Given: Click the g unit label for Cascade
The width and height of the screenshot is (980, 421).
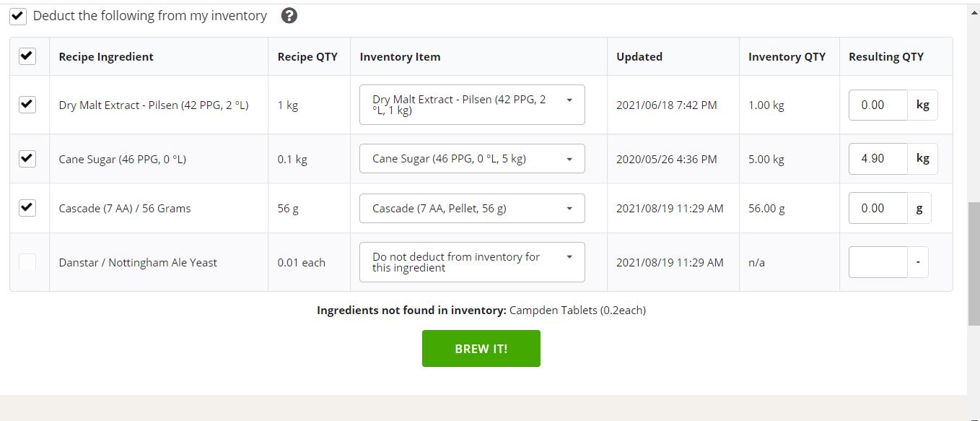Looking at the screenshot, I should (919, 208).
